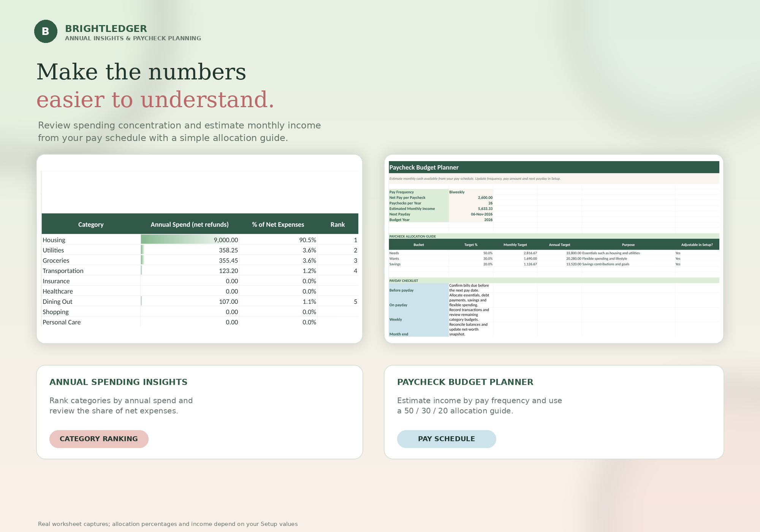760x532 pixels.
Task: Open the Paycheck Budget Planner worksheet thumbnail
Action: click(x=554, y=249)
